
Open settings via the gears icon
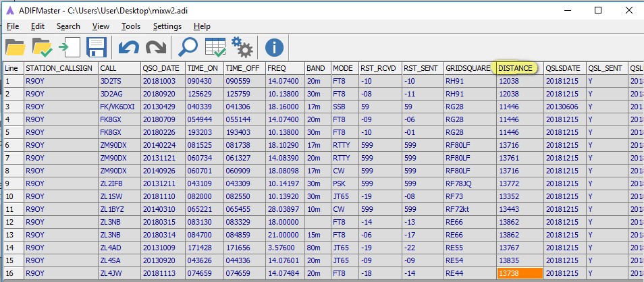point(241,47)
